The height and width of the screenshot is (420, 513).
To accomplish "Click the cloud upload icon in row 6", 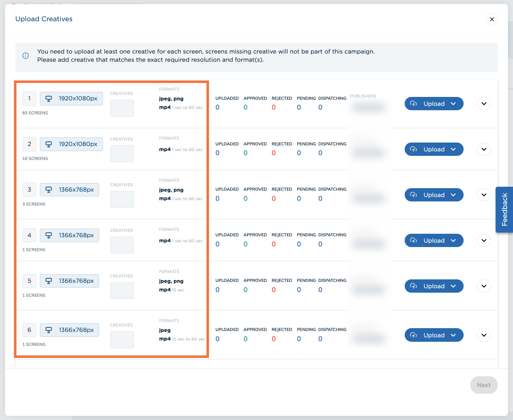I will point(414,335).
